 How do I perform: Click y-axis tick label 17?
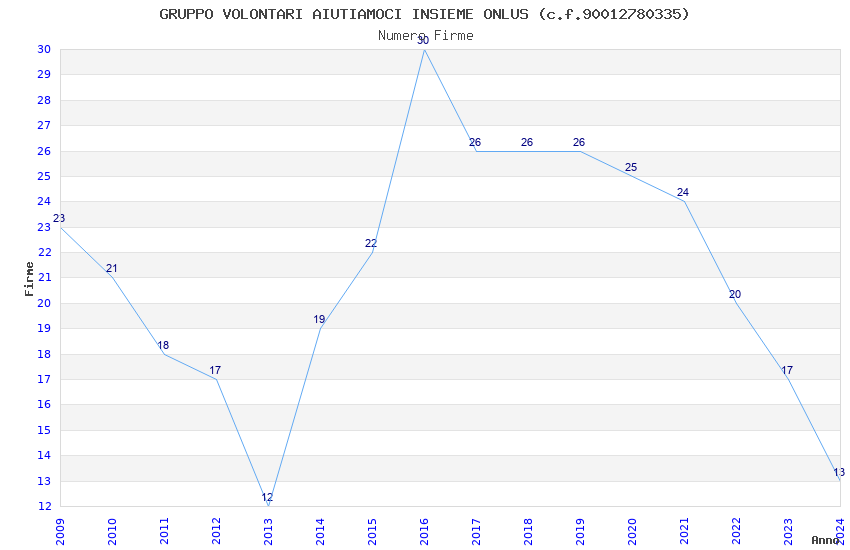(x=44, y=379)
